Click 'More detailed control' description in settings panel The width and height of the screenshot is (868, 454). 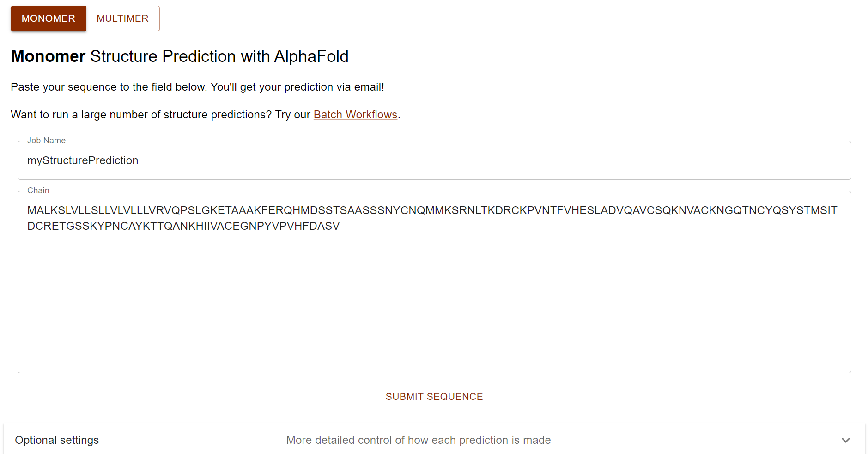click(418, 440)
